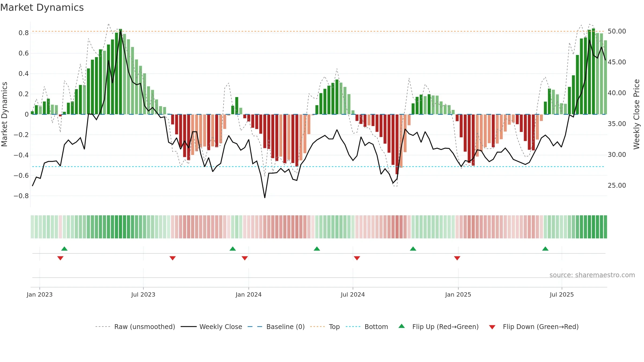Toggle the Weekly Close legend entry
The height and width of the screenshot is (362, 644).
pyautogui.click(x=211, y=327)
